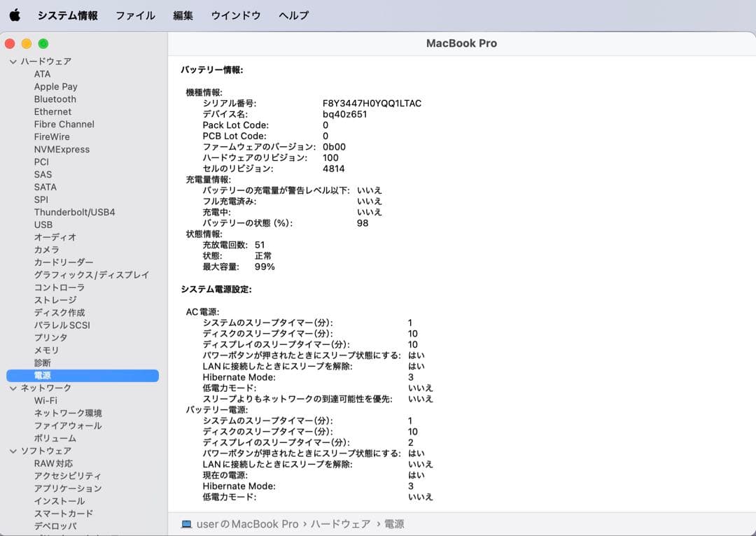This screenshot has height=536, width=756.
Task: Select USB in the hardware list
Action: [x=43, y=225]
